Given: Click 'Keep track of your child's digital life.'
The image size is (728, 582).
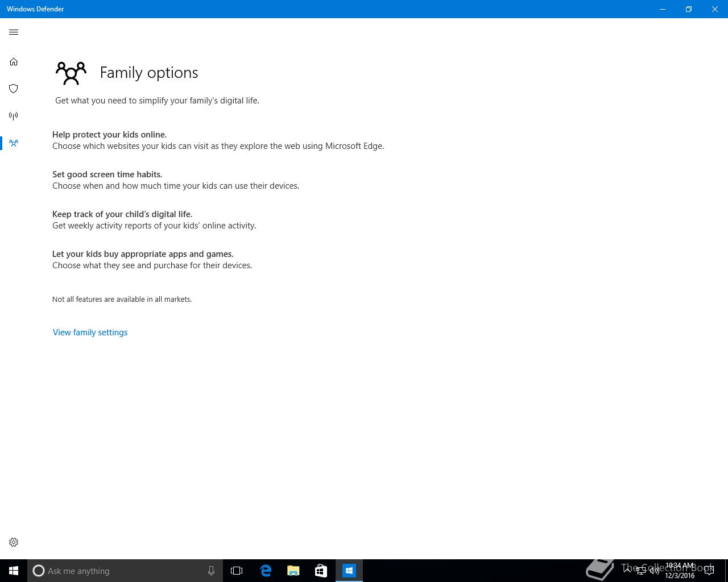Looking at the screenshot, I should 122,214.
